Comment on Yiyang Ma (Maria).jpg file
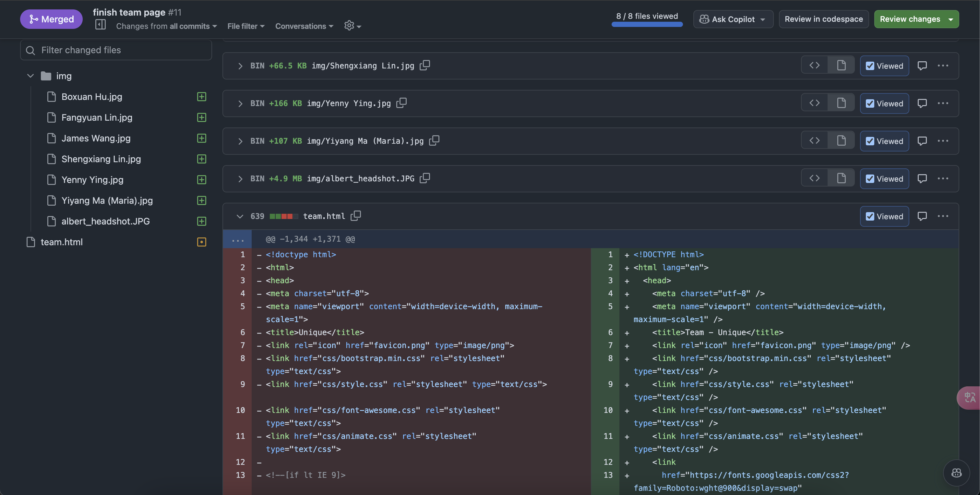The image size is (980, 495). point(922,141)
